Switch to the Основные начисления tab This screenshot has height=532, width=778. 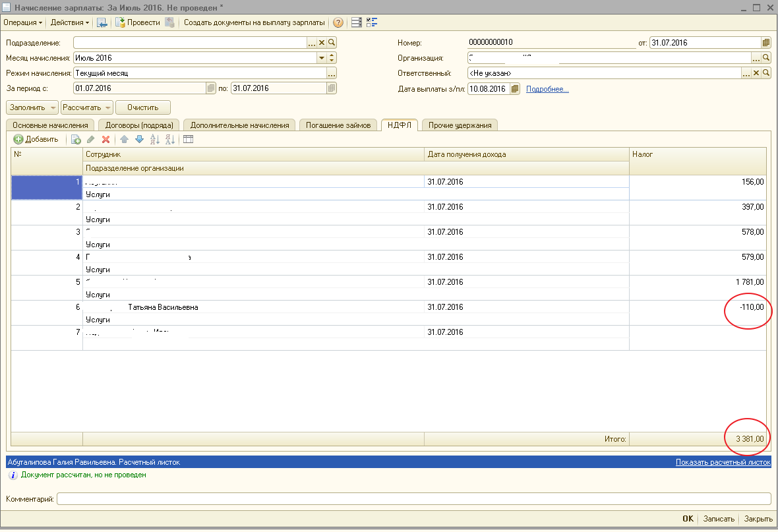pyautogui.click(x=50, y=125)
